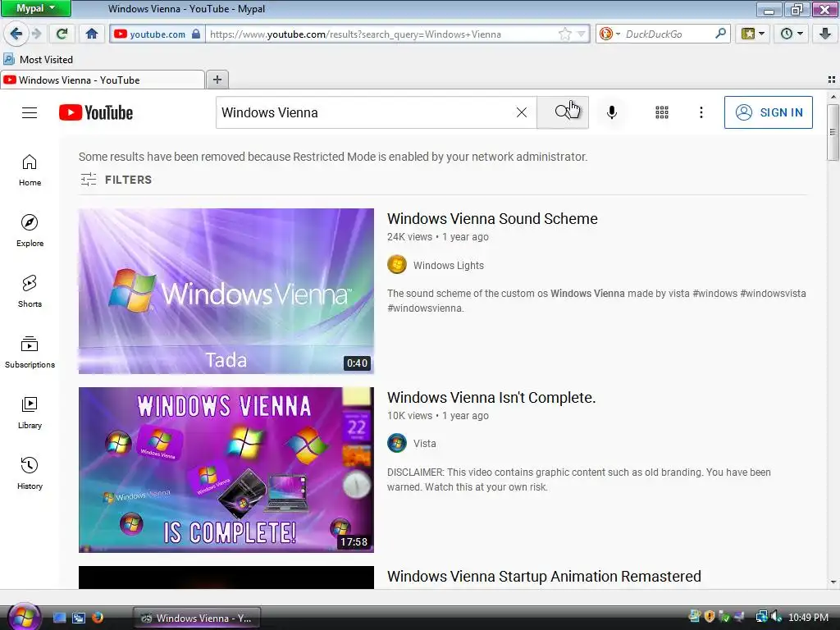Open Subscriptions in the YouTube sidebar

pyautogui.click(x=30, y=352)
